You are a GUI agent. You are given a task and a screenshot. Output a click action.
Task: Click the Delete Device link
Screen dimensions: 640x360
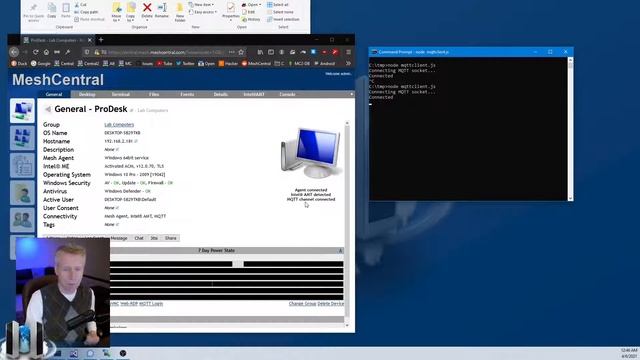(x=331, y=304)
